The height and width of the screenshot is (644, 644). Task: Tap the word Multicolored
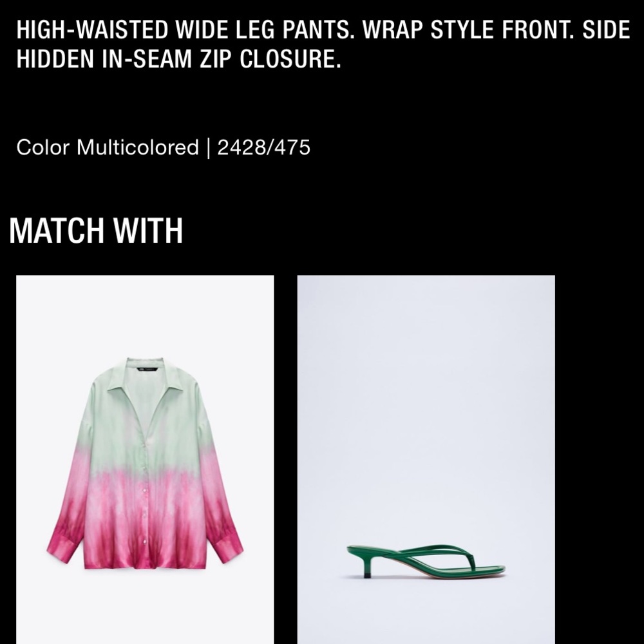pos(138,147)
